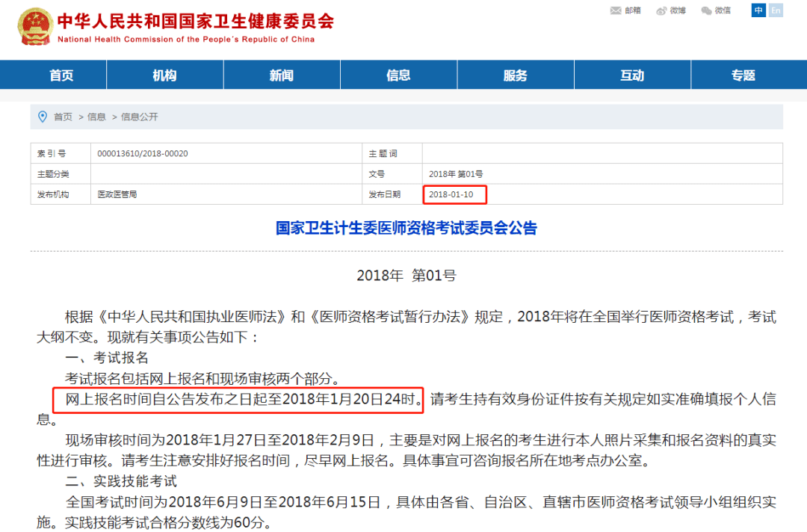The width and height of the screenshot is (807, 532).
Task: Click the national emblem logo
Action: pos(35,27)
